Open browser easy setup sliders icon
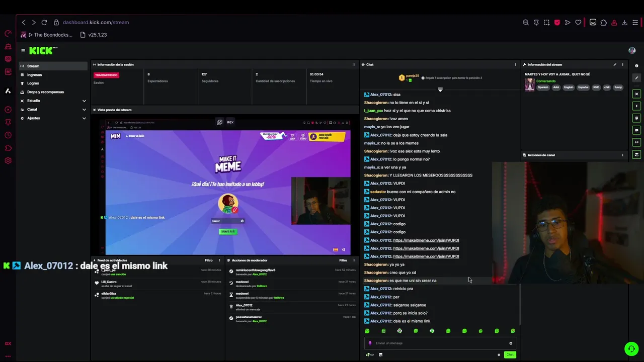 coord(635,22)
